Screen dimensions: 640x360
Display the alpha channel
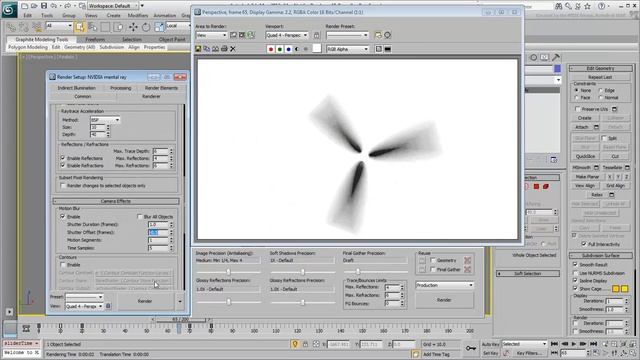point(297,49)
